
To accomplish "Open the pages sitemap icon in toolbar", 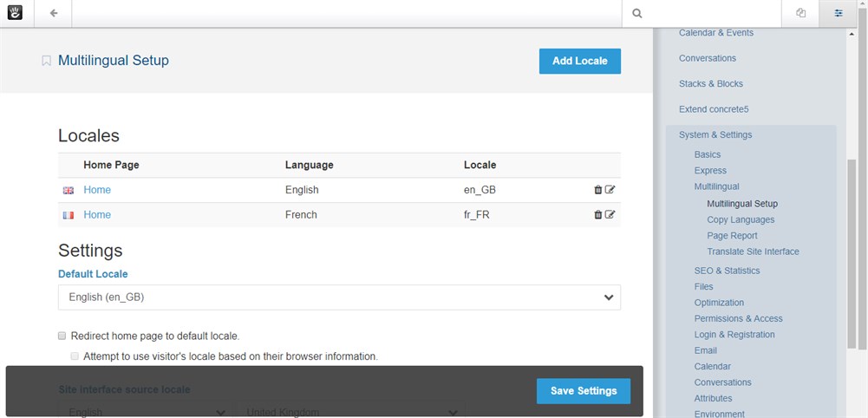I will tap(800, 13).
